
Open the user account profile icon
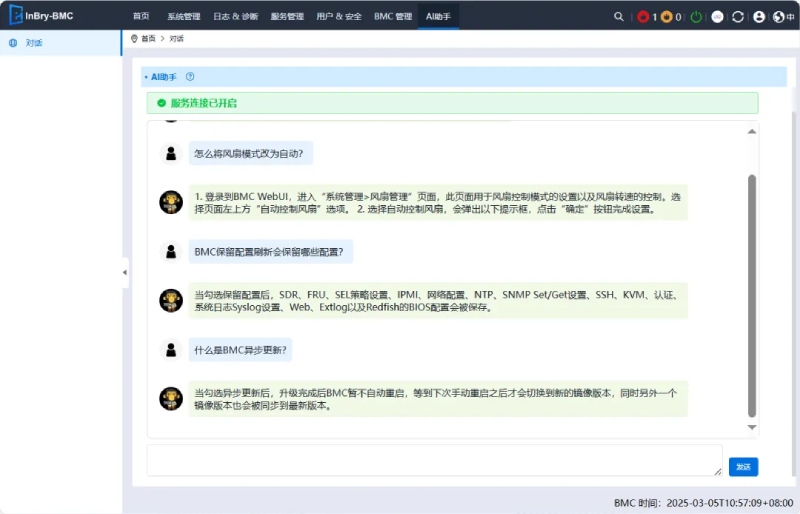(x=759, y=17)
